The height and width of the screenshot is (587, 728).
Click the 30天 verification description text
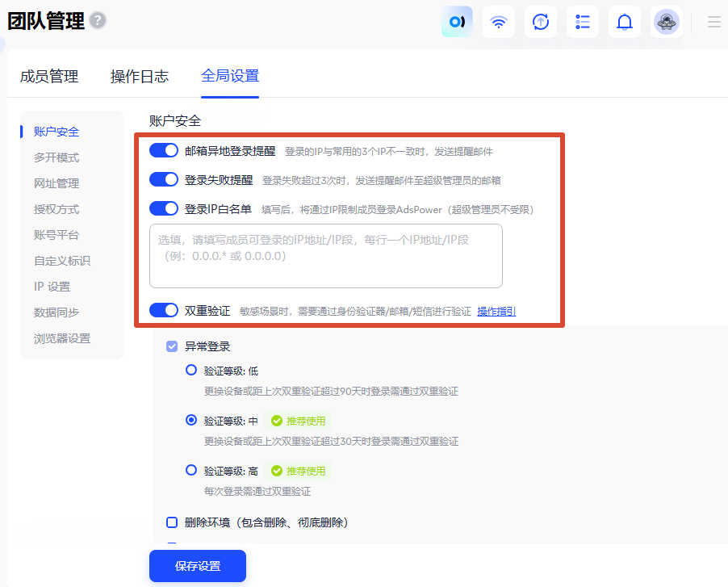tap(331, 441)
